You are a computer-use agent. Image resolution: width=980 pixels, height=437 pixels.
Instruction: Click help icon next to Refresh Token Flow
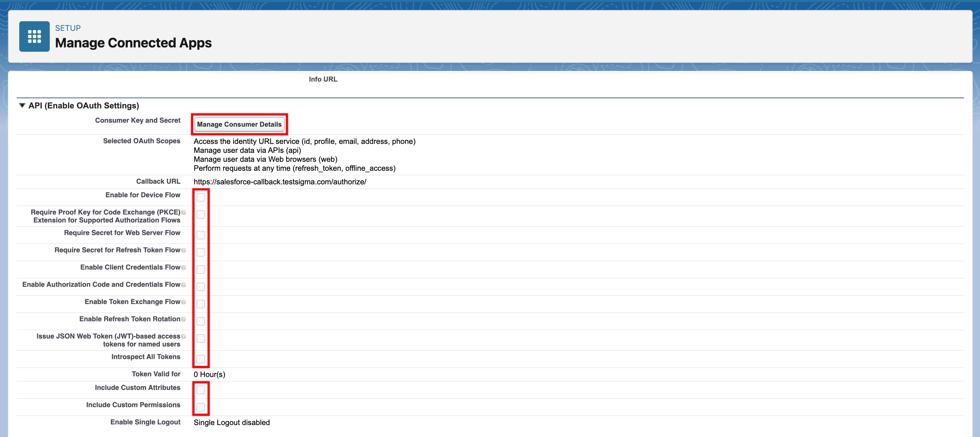click(x=183, y=250)
